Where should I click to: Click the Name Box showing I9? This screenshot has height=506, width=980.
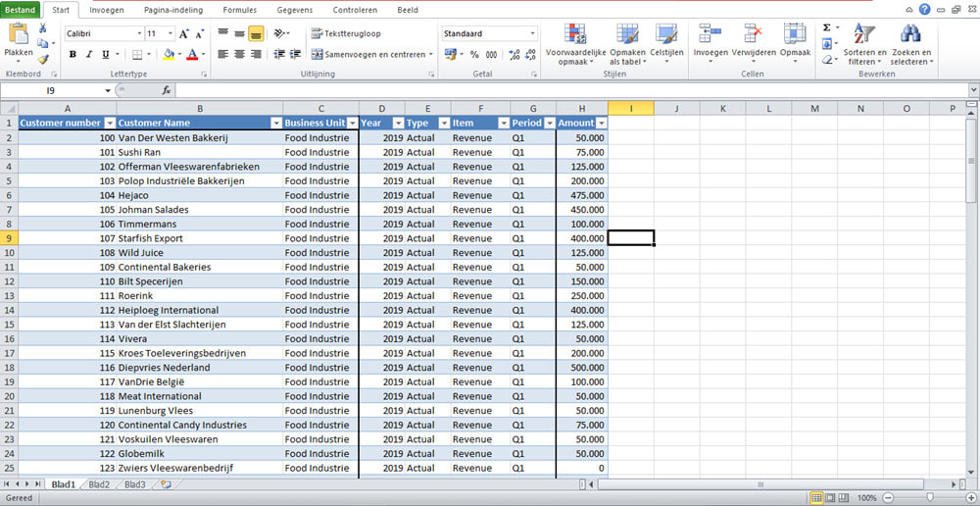click(51, 90)
